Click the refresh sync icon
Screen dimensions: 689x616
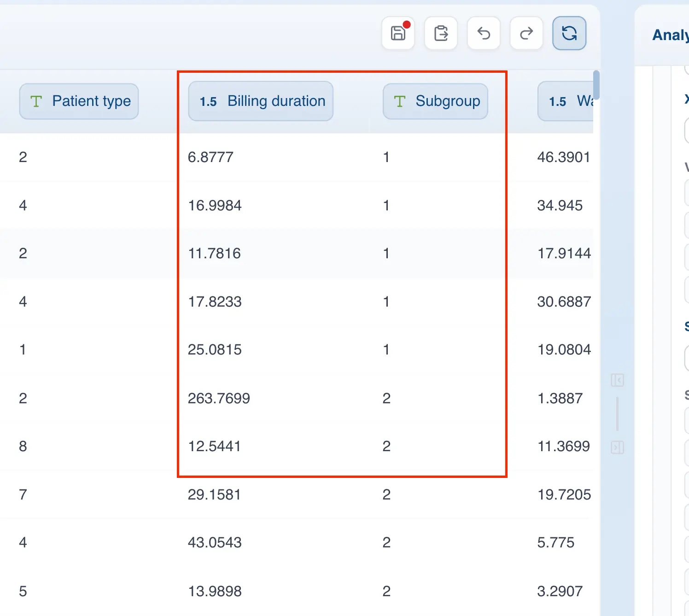[569, 33]
